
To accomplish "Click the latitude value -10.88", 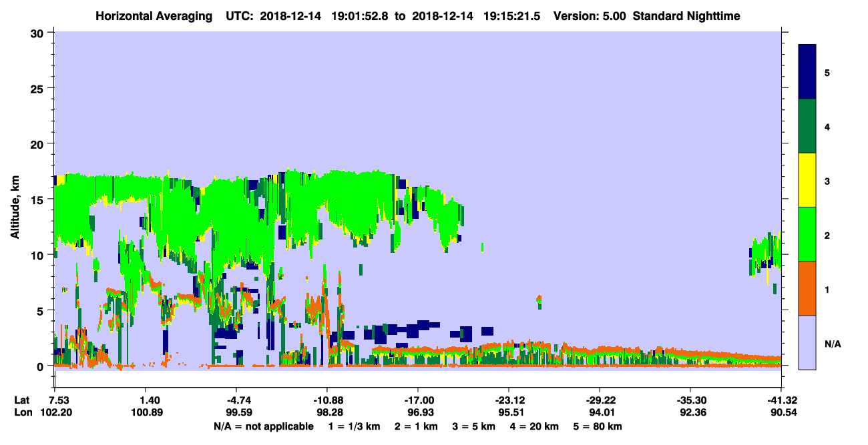I will [x=327, y=400].
